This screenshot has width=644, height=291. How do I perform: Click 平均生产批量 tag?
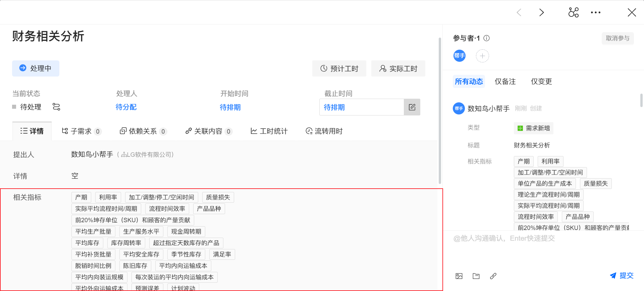click(93, 232)
